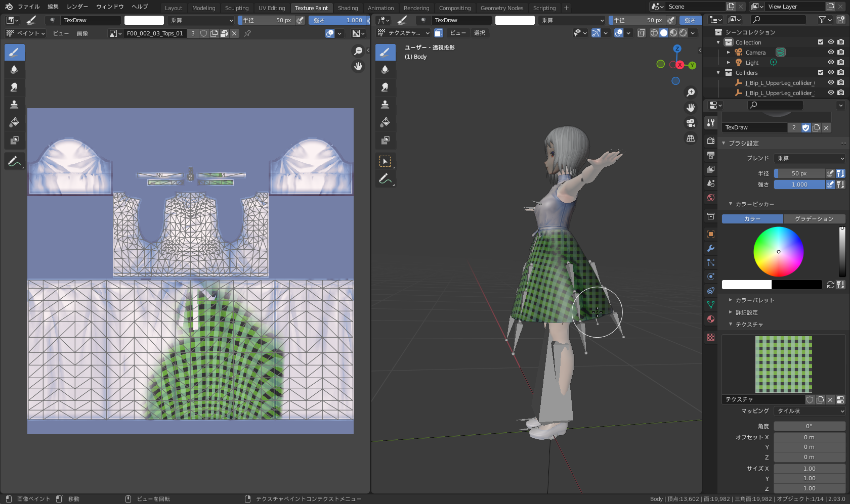Select the Tweak tool in the 3D viewport

point(385,161)
